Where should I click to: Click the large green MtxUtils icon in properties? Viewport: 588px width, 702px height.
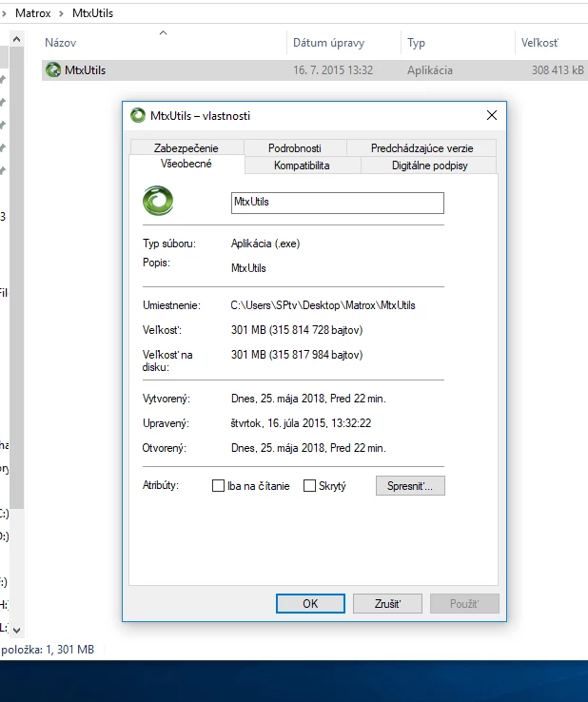pos(158,201)
